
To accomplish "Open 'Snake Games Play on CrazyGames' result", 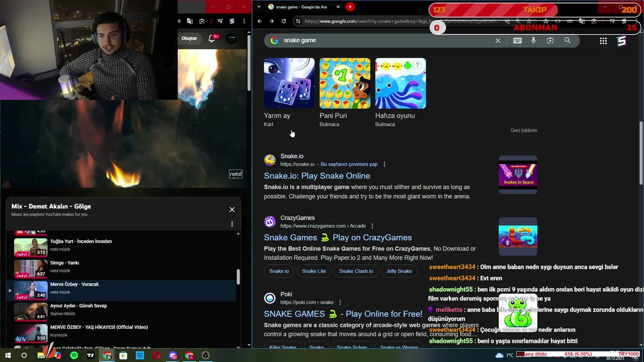I will [338, 237].
